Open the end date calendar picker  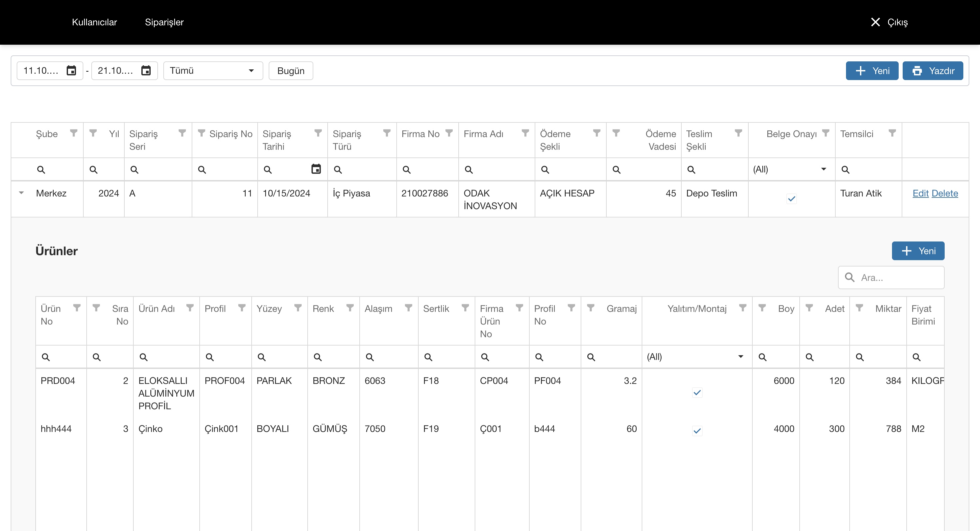coord(146,71)
